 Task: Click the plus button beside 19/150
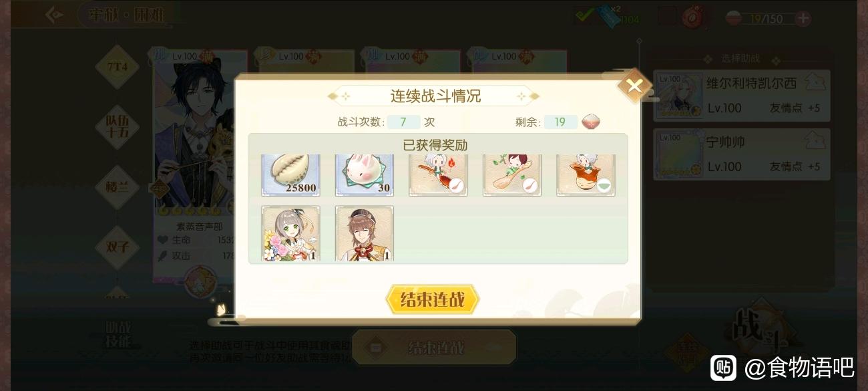coord(803,19)
